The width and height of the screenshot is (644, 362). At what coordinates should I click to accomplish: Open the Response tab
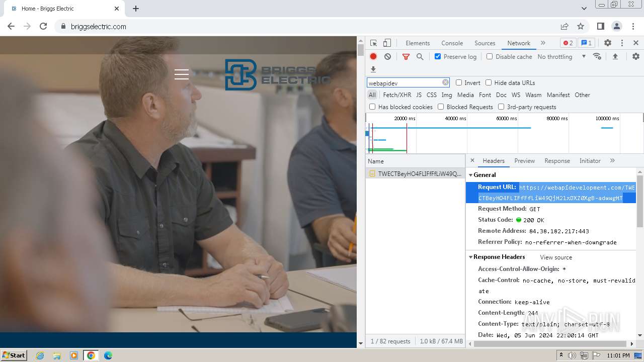click(557, 161)
